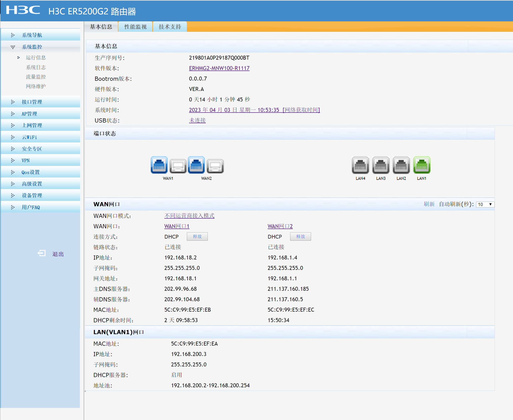Click the H3C logo
This screenshot has width=513, height=420.
coord(23,10)
